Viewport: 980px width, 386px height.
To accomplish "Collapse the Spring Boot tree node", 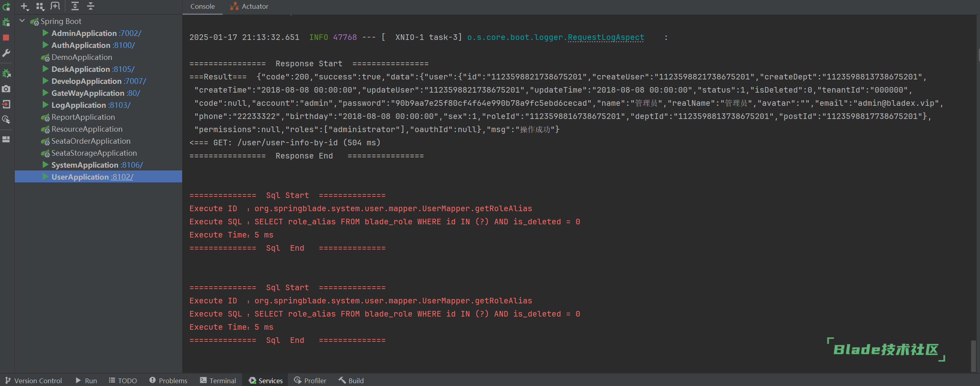I will (x=22, y=21).
